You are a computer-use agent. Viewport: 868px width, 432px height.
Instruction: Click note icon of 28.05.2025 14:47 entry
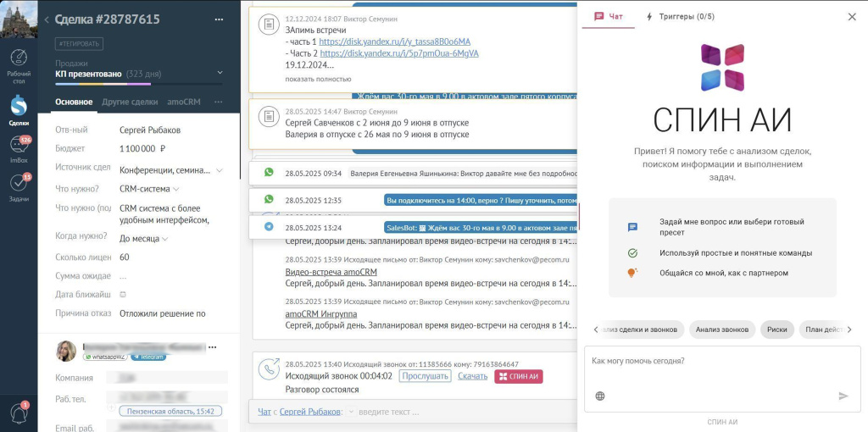[x=269, y=117]
